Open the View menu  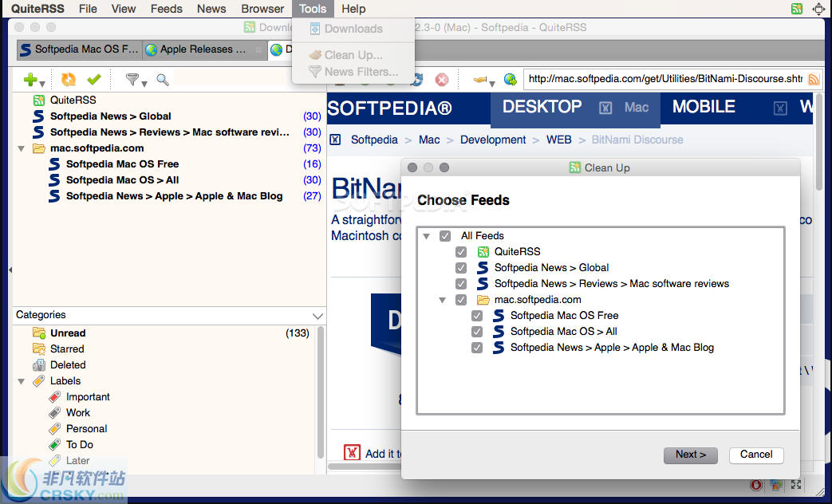pos(123,9)
